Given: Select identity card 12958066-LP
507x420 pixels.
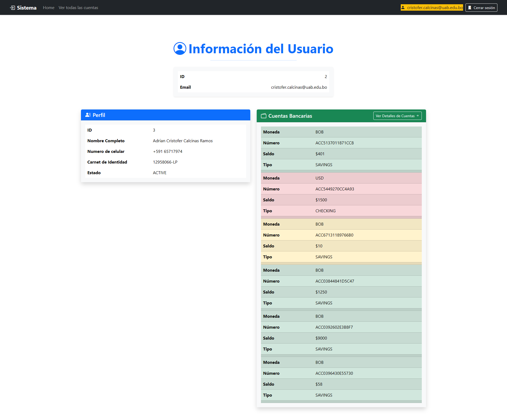Looking at the screenshot, I should [165, 162].
